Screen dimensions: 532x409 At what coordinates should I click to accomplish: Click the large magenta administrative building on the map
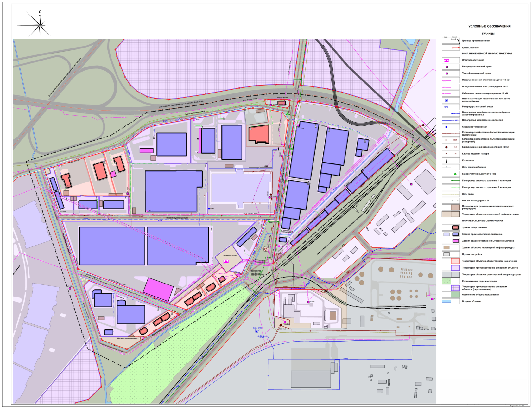click(x=158, y=289)
